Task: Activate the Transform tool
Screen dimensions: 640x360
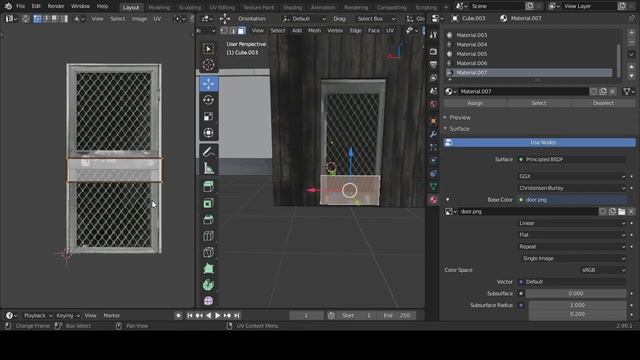Action: [208, 133]
